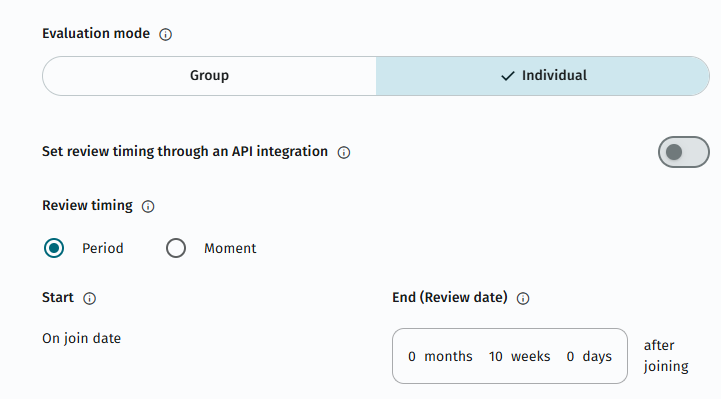Click the 'Review timing' heading

(x=87, y=205)
